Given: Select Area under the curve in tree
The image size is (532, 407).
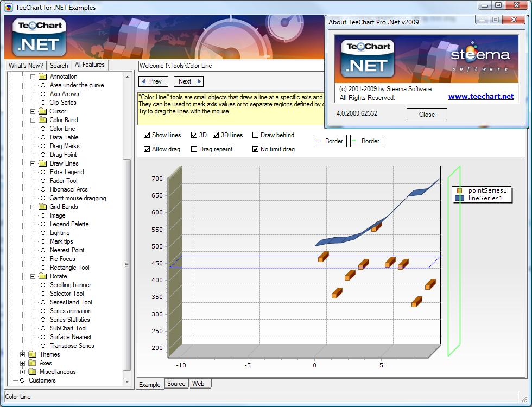Looking at the screenshot, I should tap(77, 85).
